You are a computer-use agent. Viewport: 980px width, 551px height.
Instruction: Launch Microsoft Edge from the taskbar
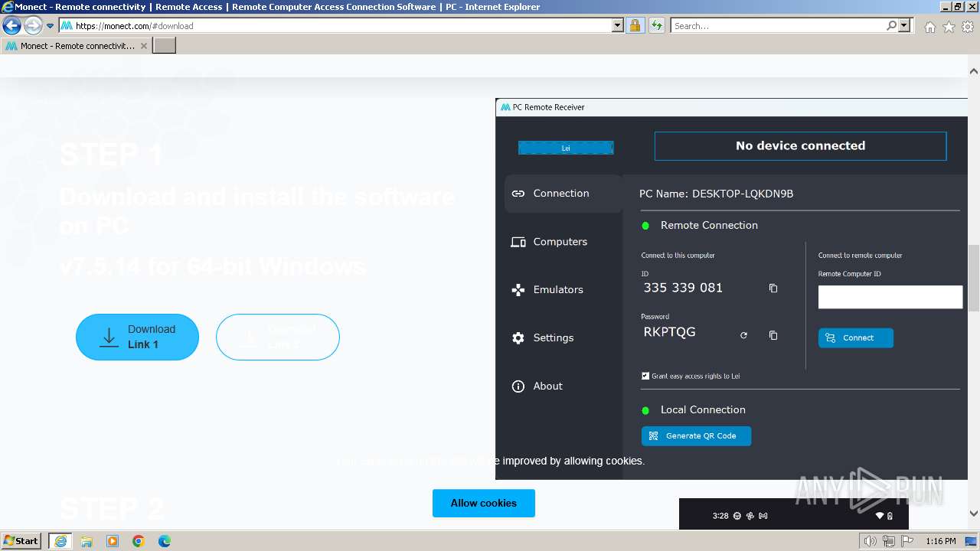[x=165, y=541]
